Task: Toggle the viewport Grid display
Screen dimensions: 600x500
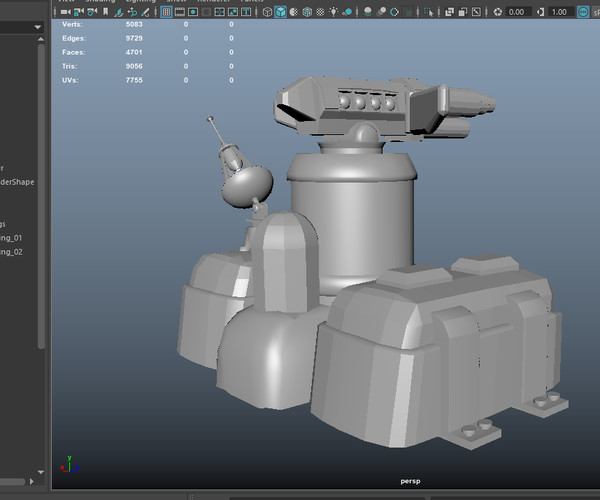Action: click(x=167, y=12)
